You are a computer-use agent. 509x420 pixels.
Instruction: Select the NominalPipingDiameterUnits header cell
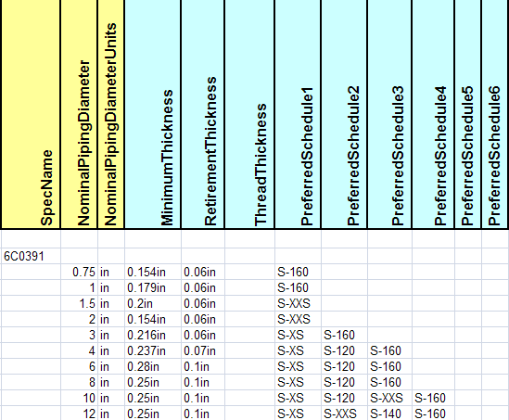click(x=110, y=114)
